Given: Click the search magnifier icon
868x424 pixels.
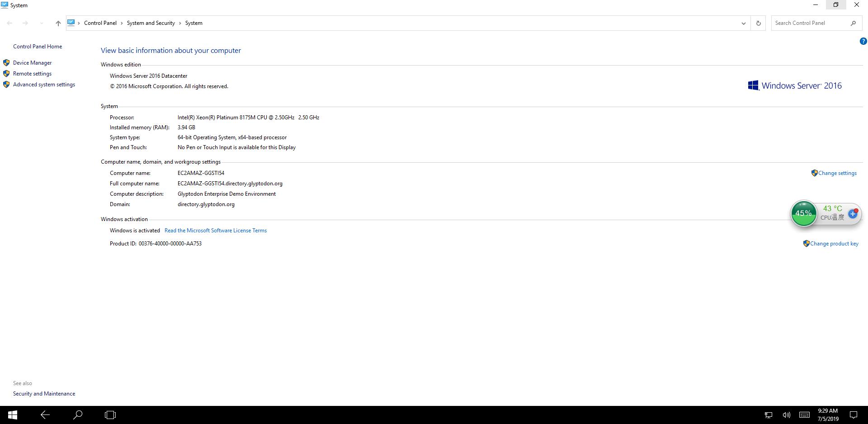Looking at the screenshot, I should [x=853, y=23].
